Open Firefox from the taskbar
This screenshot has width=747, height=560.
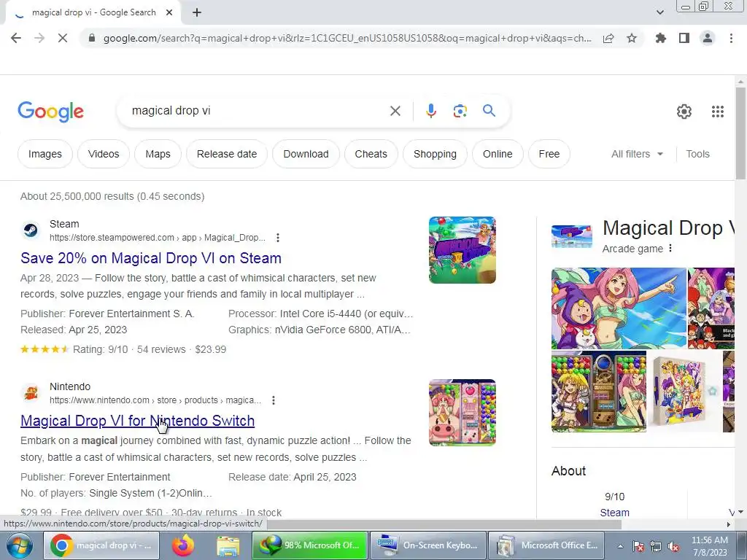point(183,545)
